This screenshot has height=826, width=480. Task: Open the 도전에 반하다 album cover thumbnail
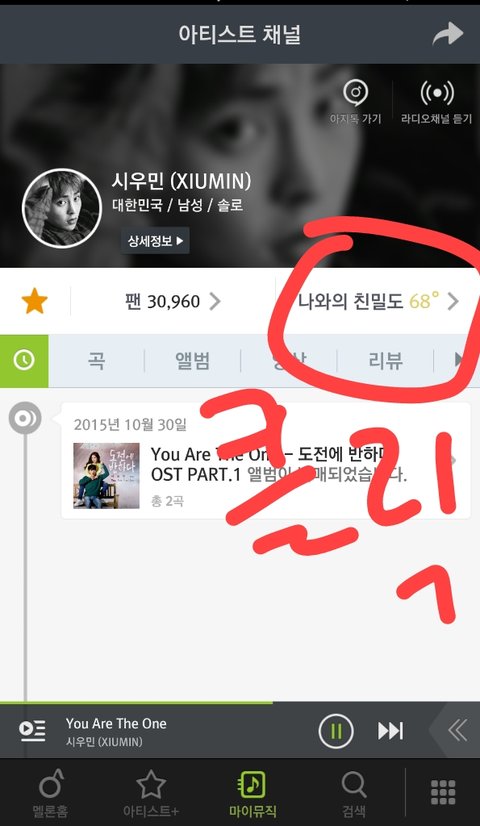106,475
